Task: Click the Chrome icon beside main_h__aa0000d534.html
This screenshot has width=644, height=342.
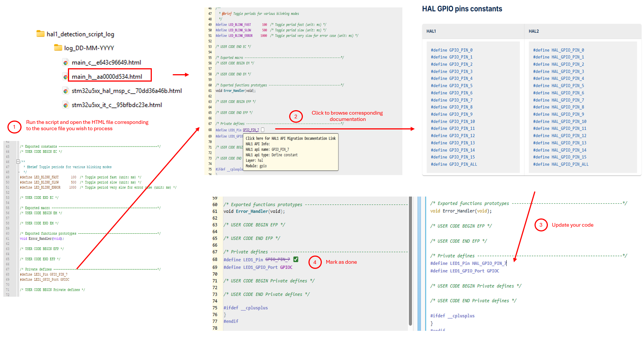Action: 66,77
